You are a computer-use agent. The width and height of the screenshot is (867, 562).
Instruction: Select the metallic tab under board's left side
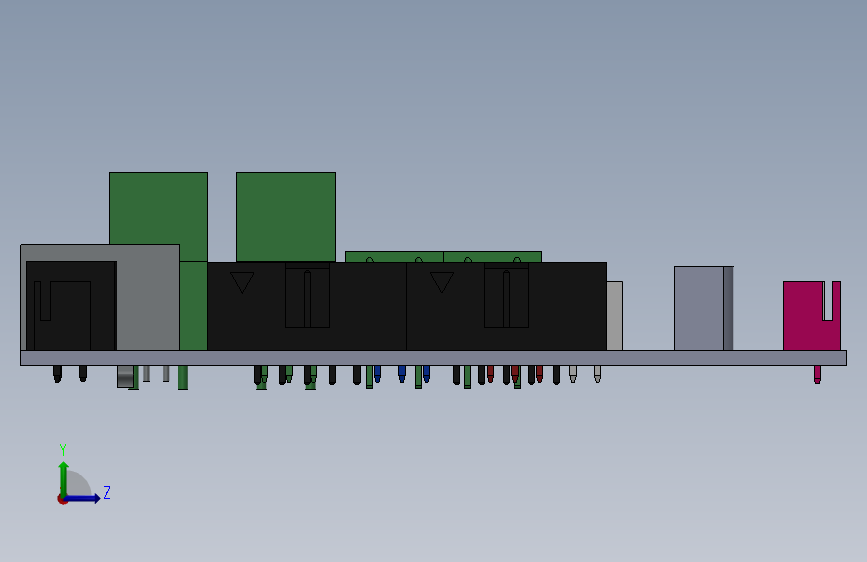click(x=126, y=377)
